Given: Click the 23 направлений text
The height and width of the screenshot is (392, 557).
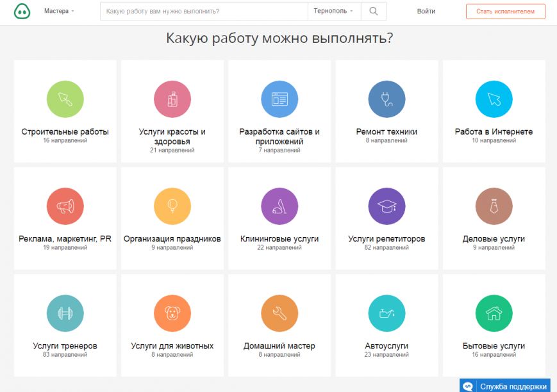Looking at the screenshot, I should 387,354.
